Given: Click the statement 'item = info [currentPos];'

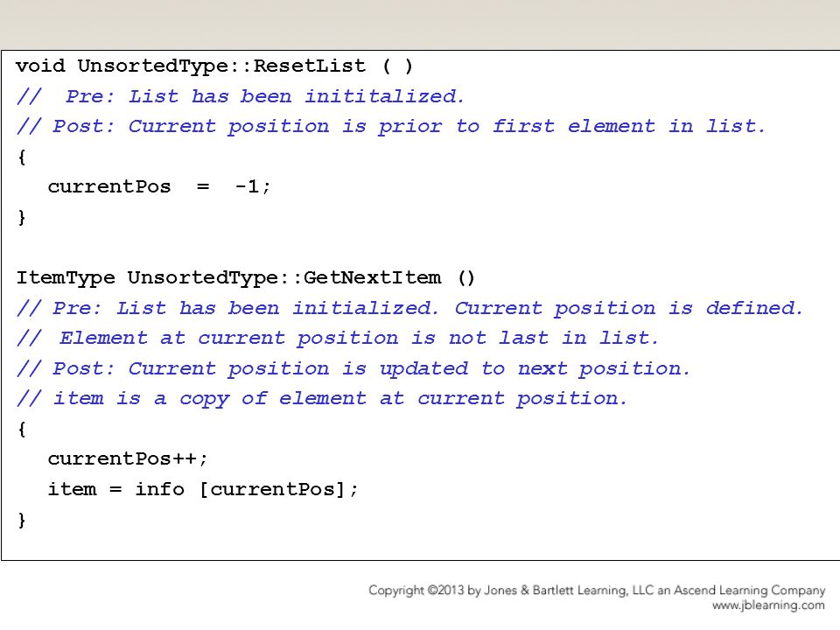Looking at the screenshot, I should click(x=202, y=489).
